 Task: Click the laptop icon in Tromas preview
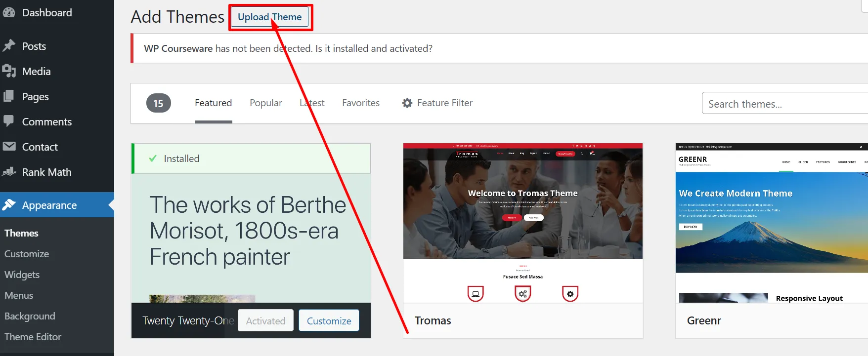[476, 294]
